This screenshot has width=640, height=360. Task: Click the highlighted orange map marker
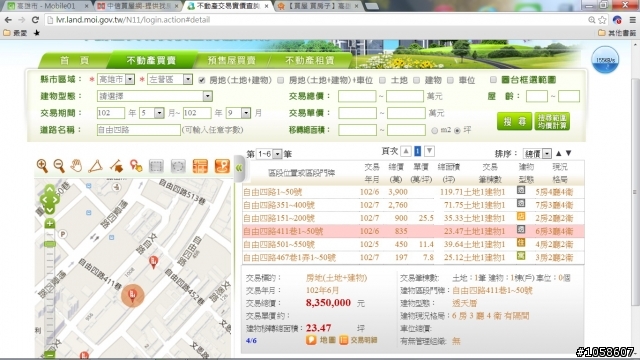coord(132,295)
